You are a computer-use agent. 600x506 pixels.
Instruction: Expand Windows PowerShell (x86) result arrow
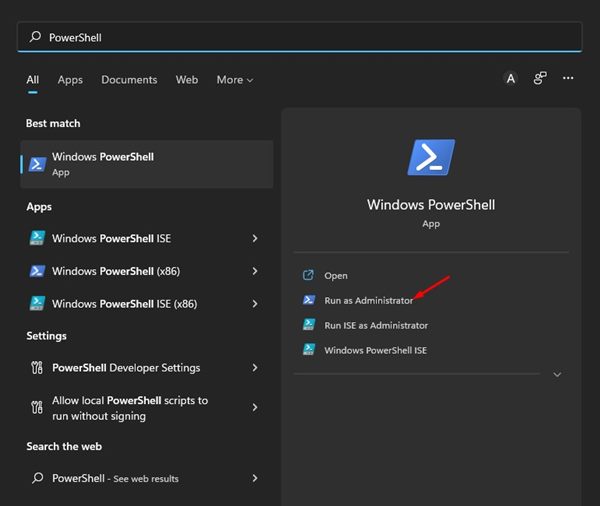tap(255, 271)
